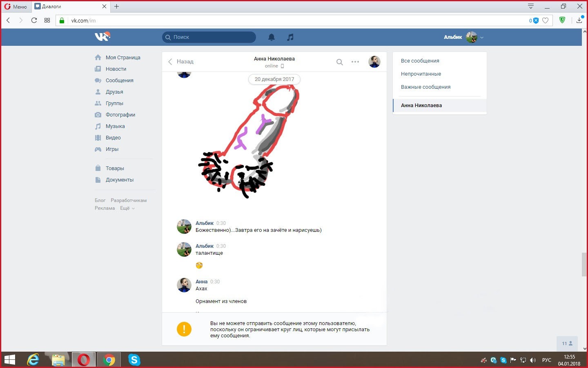
Task: Open the taskbar clock and date
Action: (569, 360)
